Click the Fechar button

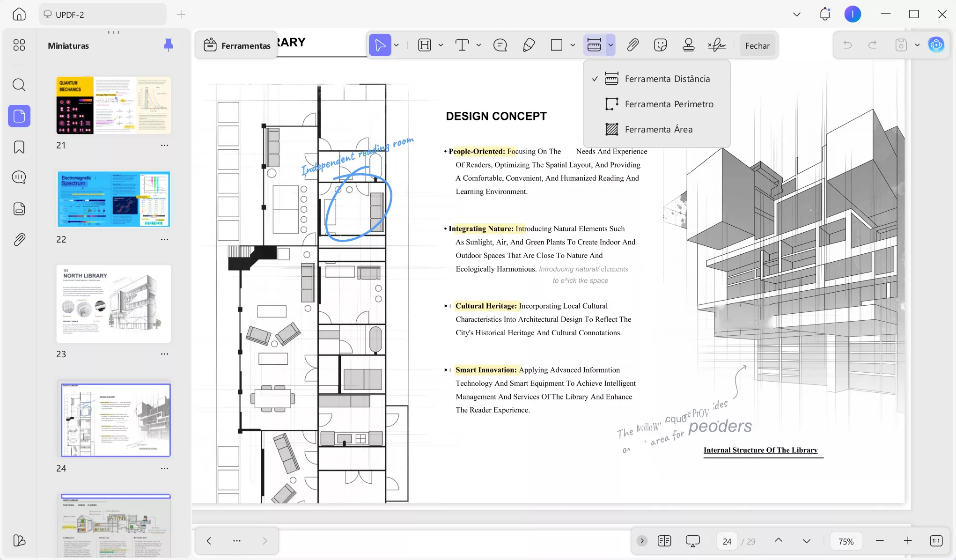[757, 45]
